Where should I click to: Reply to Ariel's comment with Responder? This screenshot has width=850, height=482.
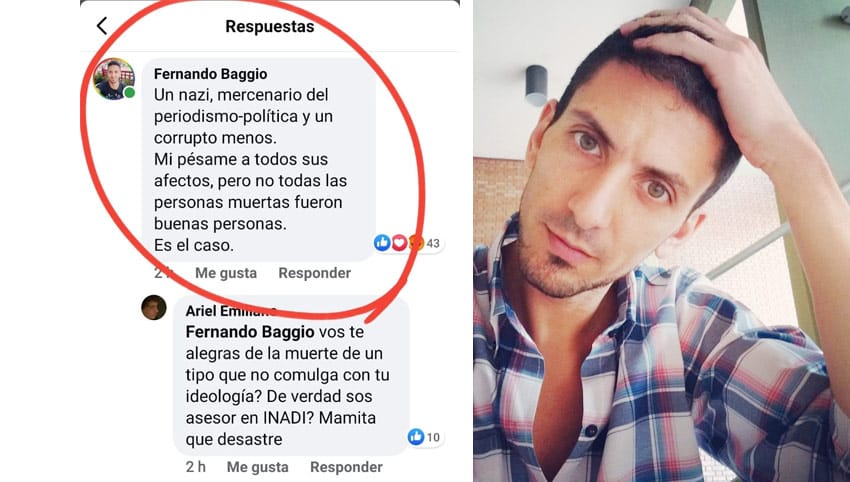click(346, 467)
